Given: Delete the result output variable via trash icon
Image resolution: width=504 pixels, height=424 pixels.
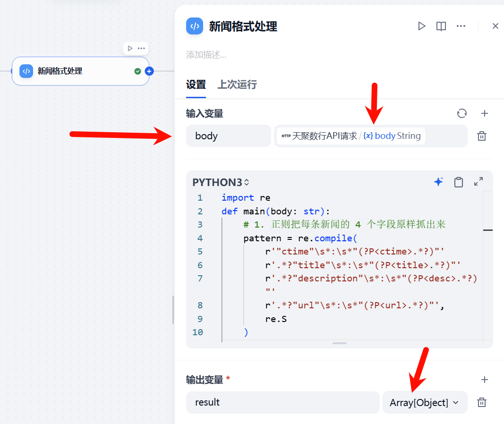Looking at the screenshot, I should tap(481, 402).
